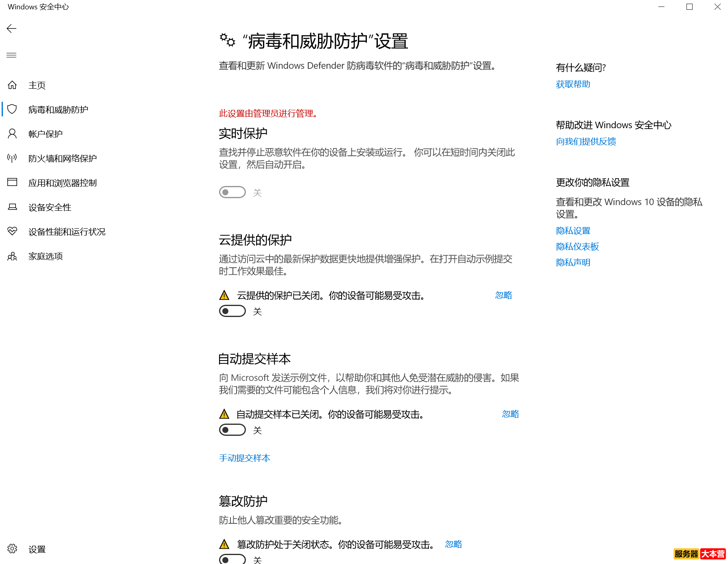Click the 云提供的保护 section heading

tap(255, 240)
